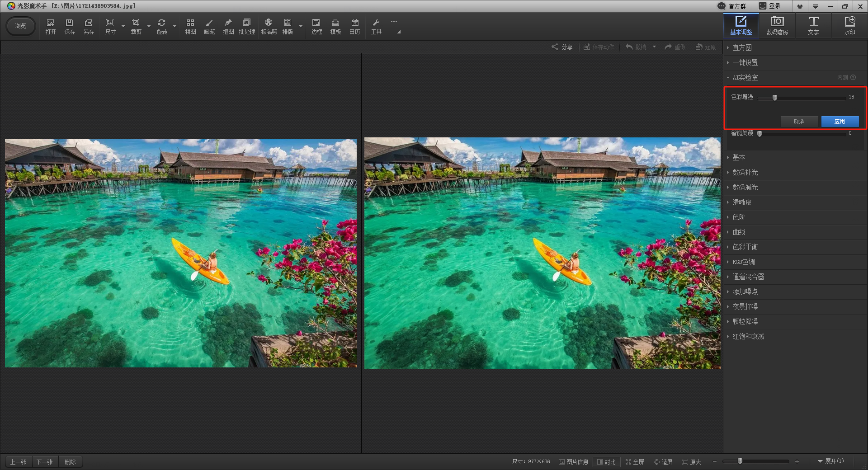This screenshot has height=470, width=868.
Task: Switch to the 数码暗房 tab
Action: point(777,25)
